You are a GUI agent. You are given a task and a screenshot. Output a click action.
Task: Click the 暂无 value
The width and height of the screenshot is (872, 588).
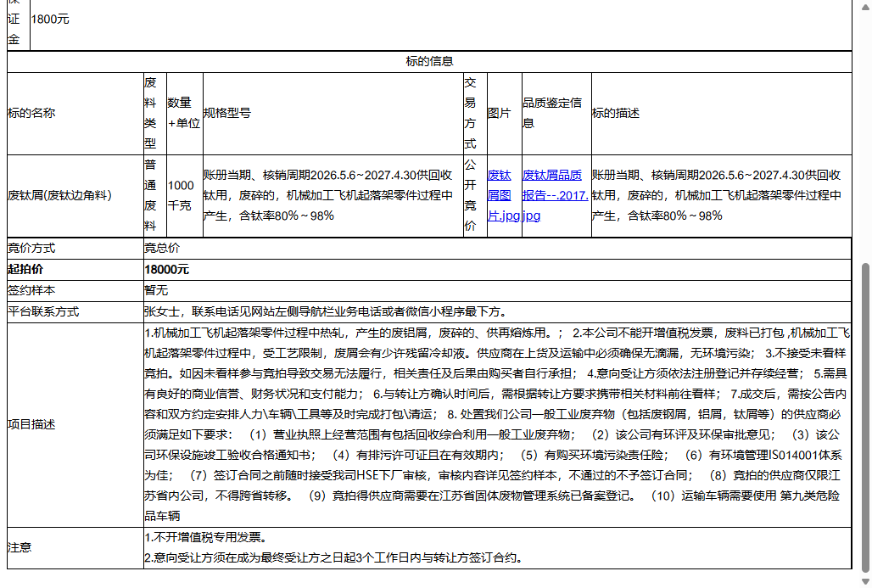tap(156, 290)
